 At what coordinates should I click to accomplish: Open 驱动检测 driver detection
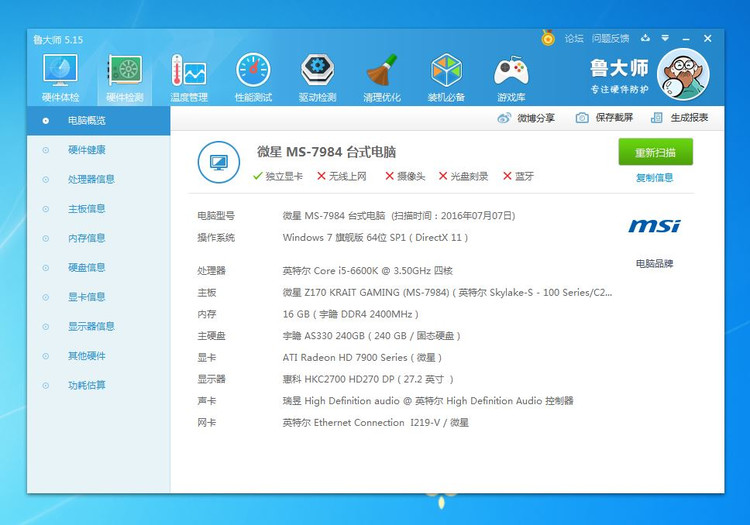point(318,78)
